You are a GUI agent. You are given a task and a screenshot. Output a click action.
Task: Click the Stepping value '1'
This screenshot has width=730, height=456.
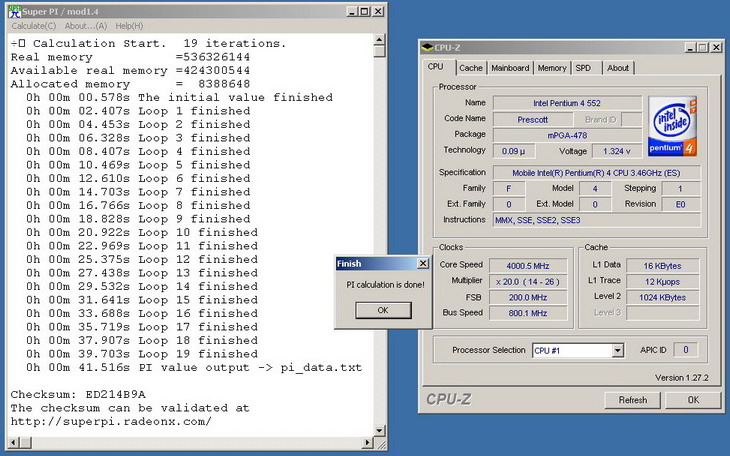(x=681, y=189)
